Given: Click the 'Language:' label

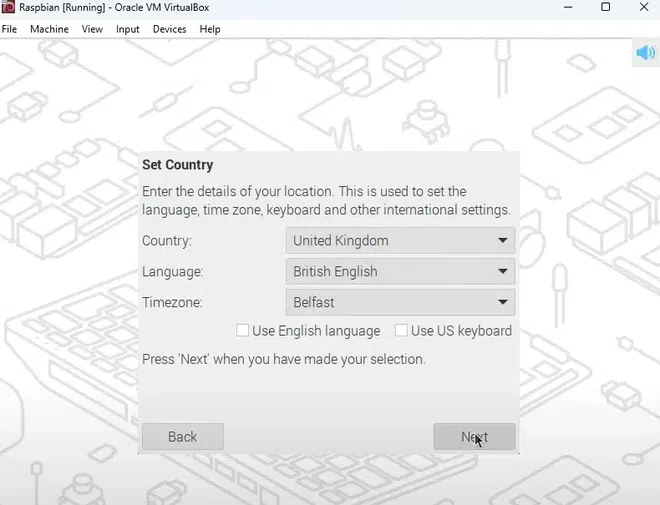Looking at the screenshot, I should click(173, 271).
